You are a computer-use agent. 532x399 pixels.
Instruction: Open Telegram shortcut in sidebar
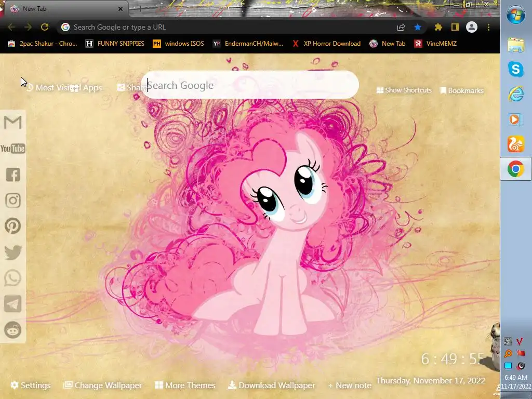click(13, 303)
